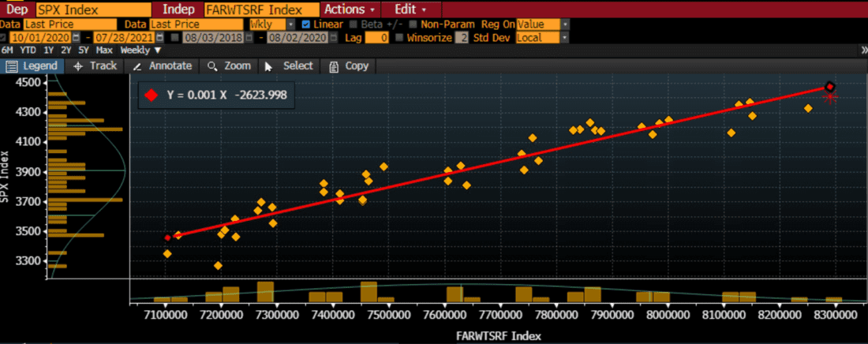
Task: Click the Indep Data Last Price field
Action: click(x=196, y=24)
